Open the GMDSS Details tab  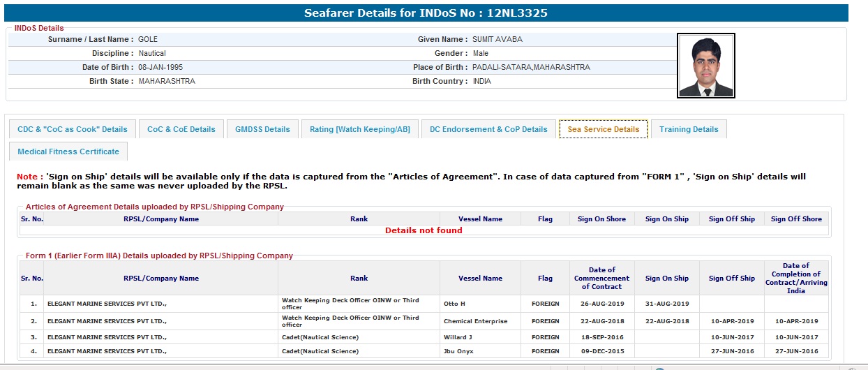262,129
